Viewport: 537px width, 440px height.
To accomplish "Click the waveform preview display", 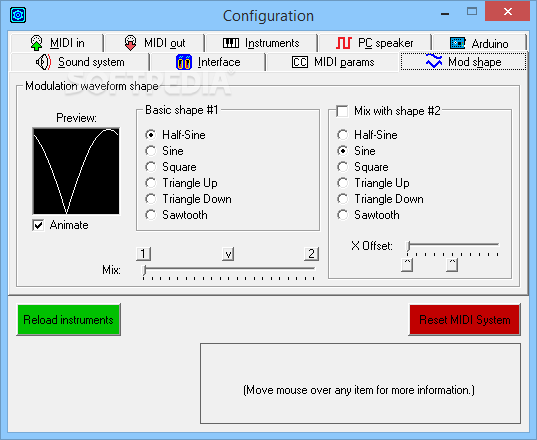I will [76, 171].
